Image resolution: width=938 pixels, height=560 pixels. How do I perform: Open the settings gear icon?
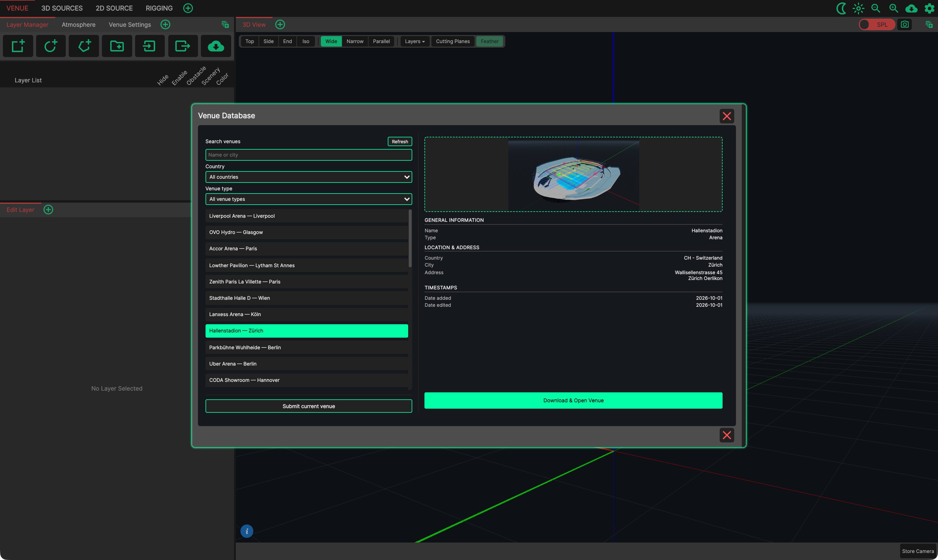pyautogui.click(x=929, y=8)
